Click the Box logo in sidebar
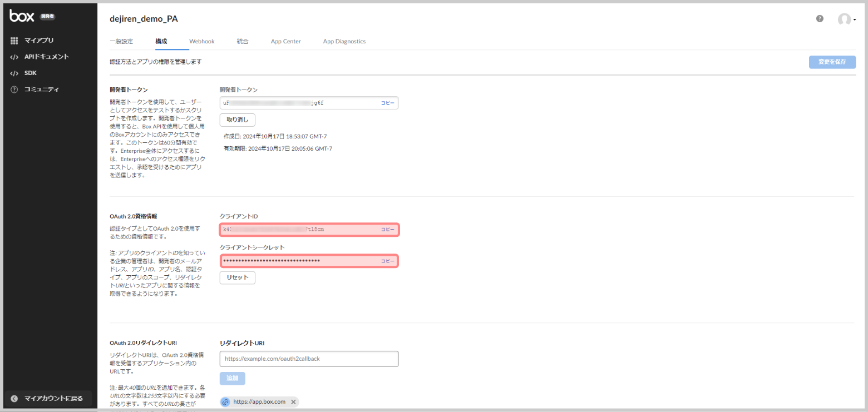 coord(23,16)
